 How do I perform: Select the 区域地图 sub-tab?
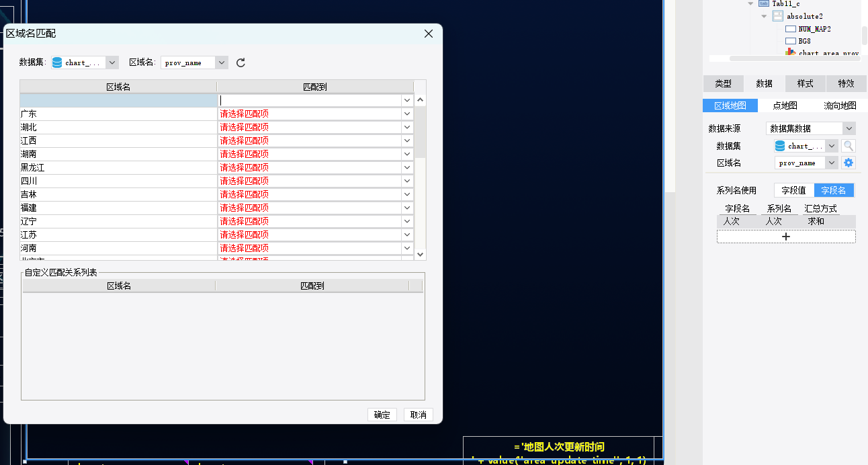point(730,105)
